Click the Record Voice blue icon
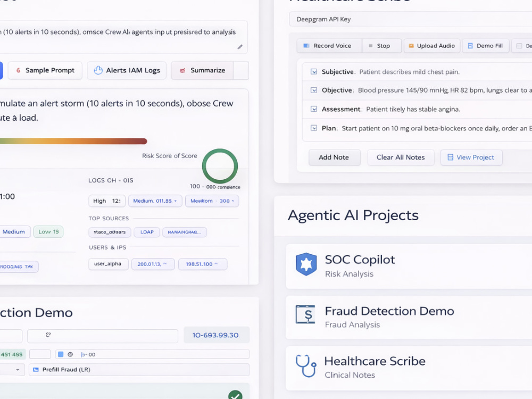Image resolution: width=532 pixels, height=399 pixels. 306,45
